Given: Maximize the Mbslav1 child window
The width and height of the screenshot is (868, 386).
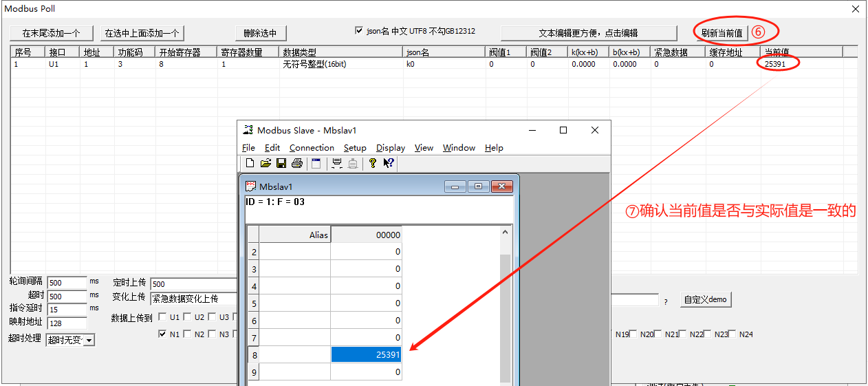Looking at the screenshot, I should click(479, 186).
